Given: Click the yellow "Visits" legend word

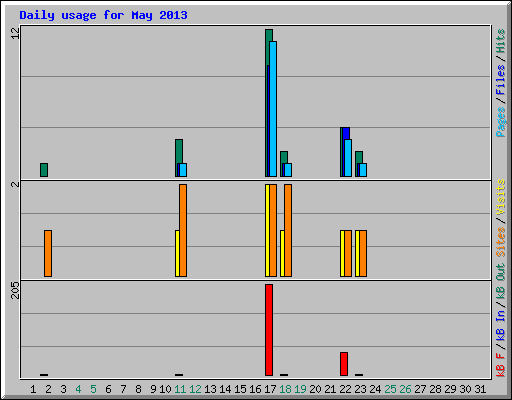Looking at the screenshot, I should click(501, 197).
